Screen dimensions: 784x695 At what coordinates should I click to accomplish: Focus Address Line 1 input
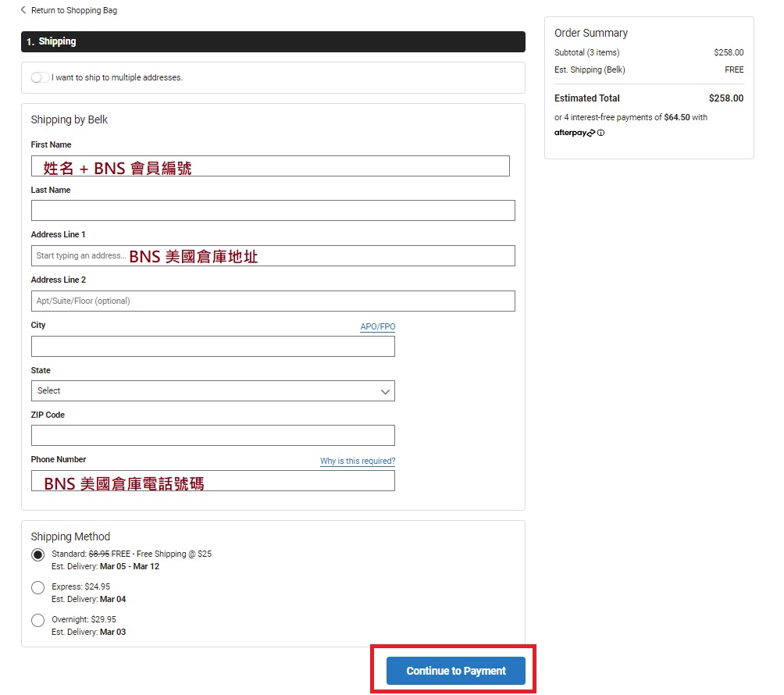click(273, 255)
